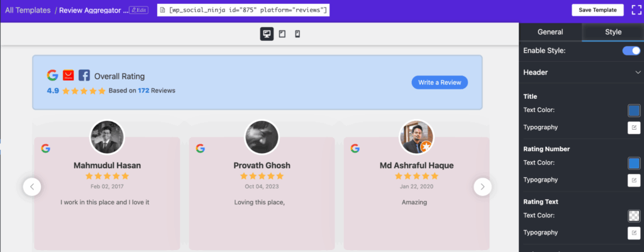Switch to mobile preview mode

click(297, 34)
